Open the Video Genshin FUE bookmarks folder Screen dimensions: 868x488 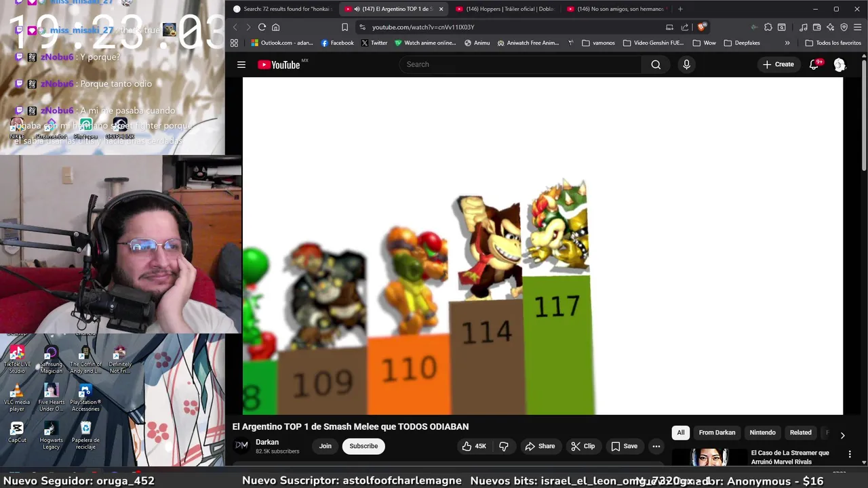click(x=652, y=43)
